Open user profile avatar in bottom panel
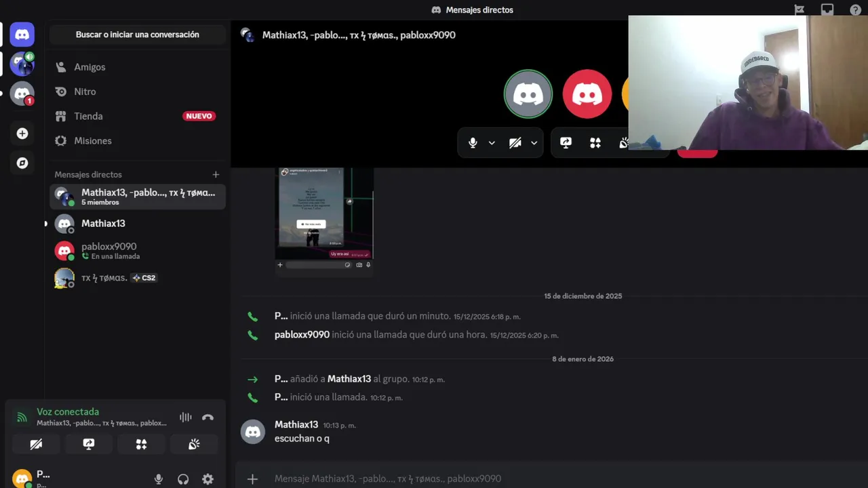 [x=22, y=479]
